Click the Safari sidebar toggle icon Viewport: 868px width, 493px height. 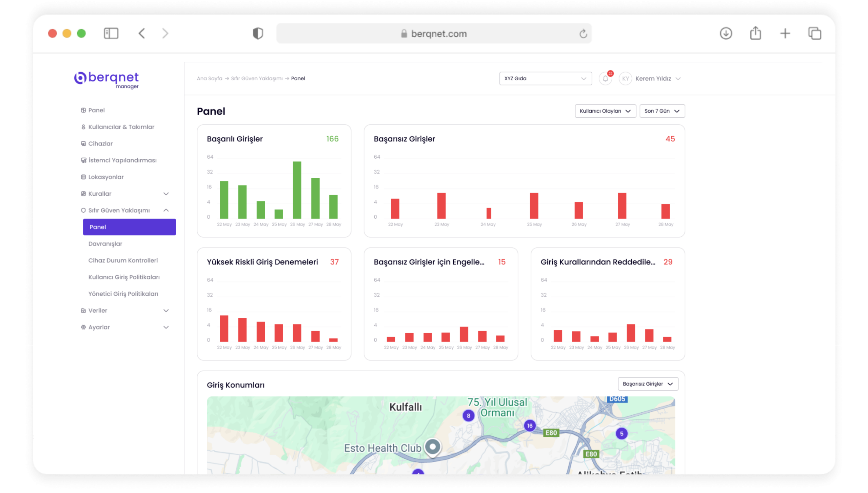[111, 33]
